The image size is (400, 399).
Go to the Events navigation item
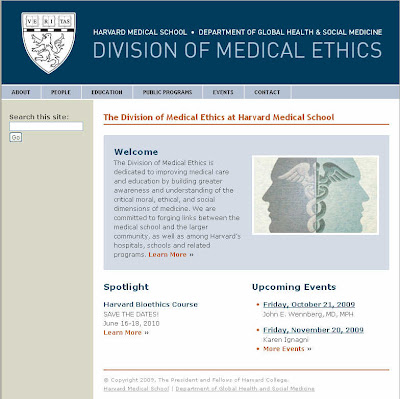(223, 92)
